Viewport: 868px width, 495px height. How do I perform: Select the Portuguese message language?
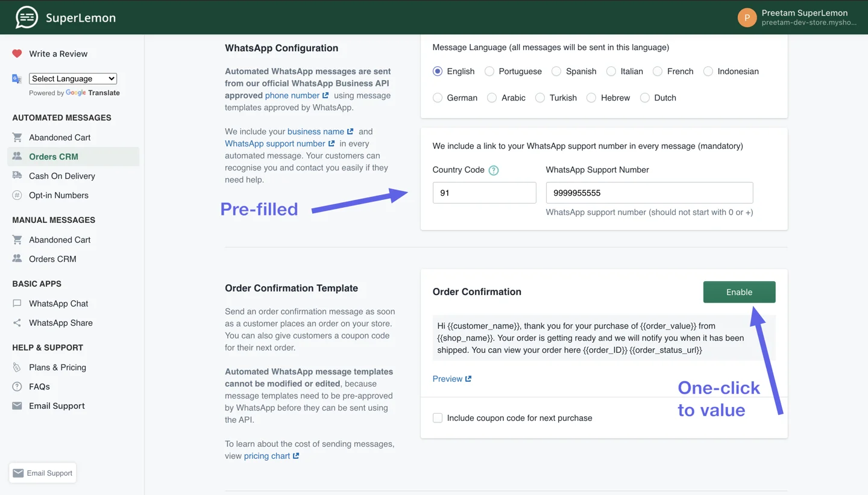[489, 72]
